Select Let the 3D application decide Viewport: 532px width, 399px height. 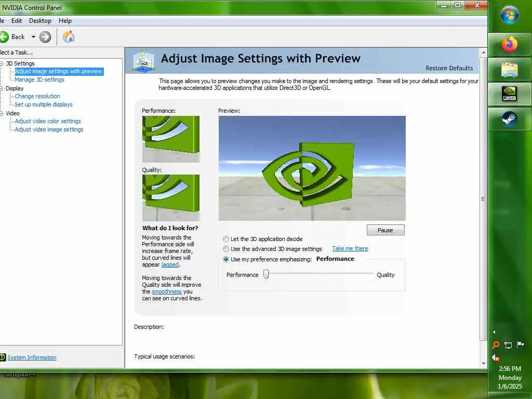[226, 239]
